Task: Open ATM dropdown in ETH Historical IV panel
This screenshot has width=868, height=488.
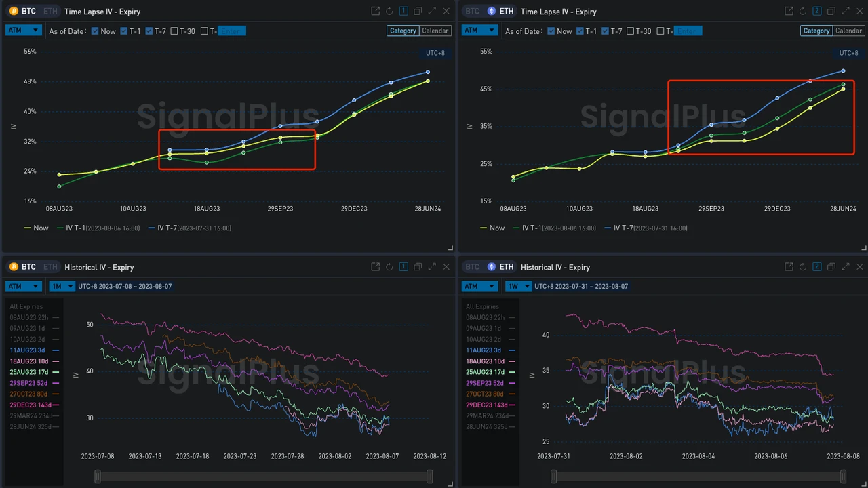Action: (x=480, y=286)
